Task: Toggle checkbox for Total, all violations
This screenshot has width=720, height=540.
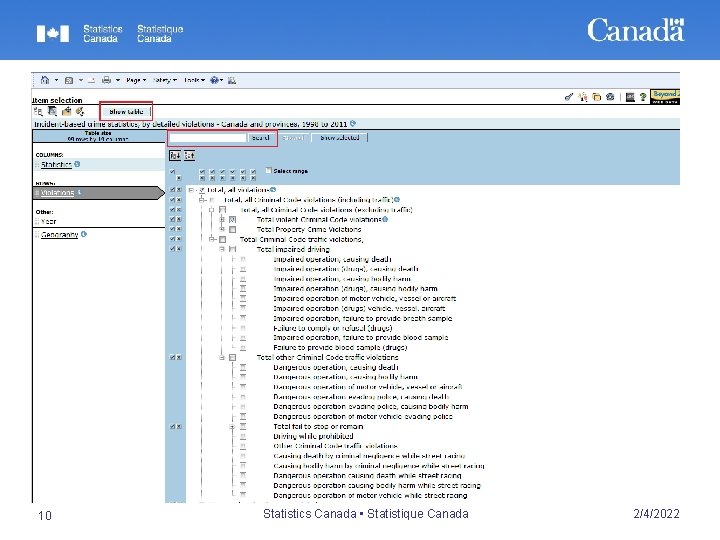Action: click(202, 190)
